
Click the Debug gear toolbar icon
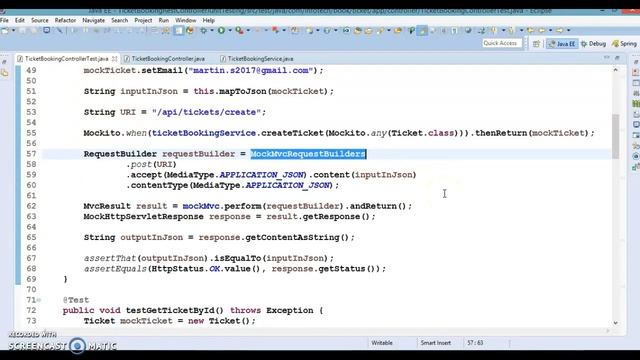coord(203,30)
